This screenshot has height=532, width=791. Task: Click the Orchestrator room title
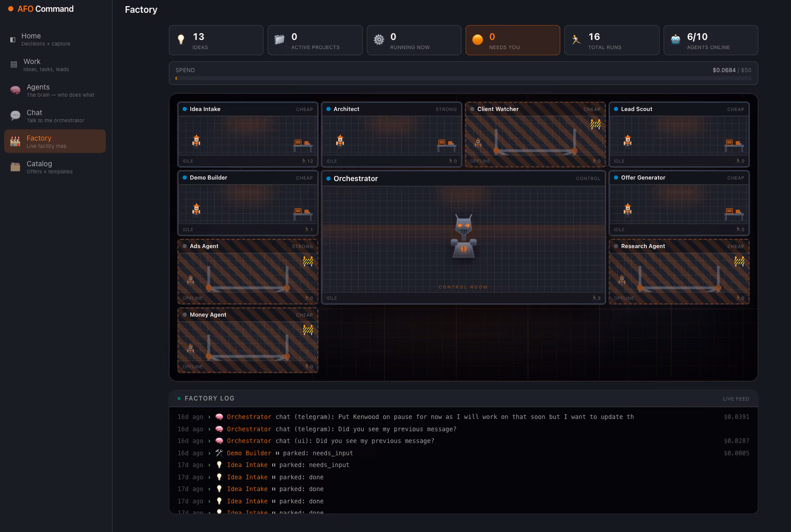pyautogui.click(x=356, y=179)
